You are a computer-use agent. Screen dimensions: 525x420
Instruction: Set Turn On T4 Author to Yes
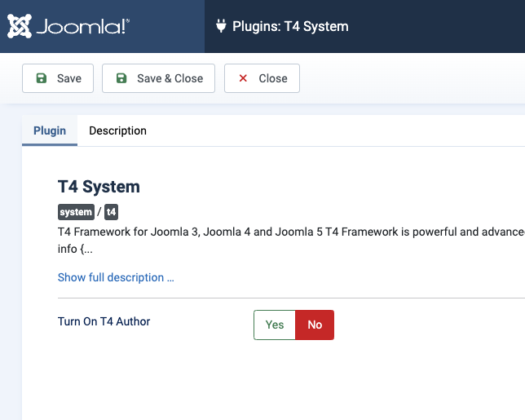coord(275,325)
